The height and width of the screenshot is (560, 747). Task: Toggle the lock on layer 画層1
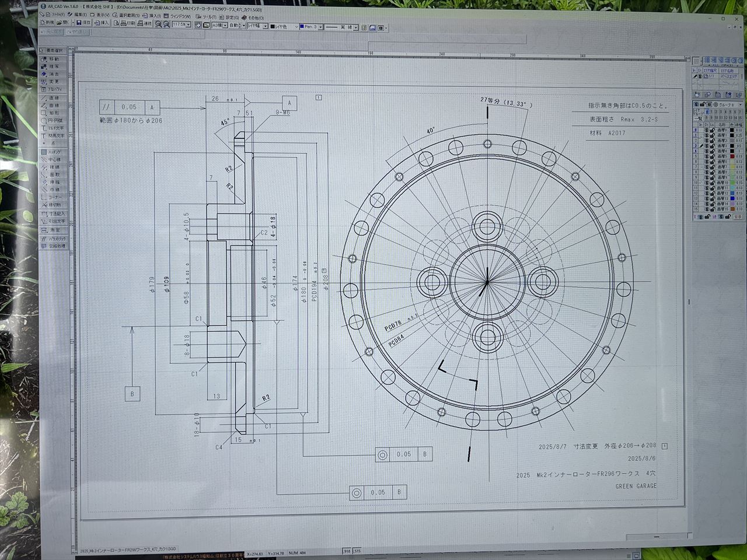click(x=712, y=135)
